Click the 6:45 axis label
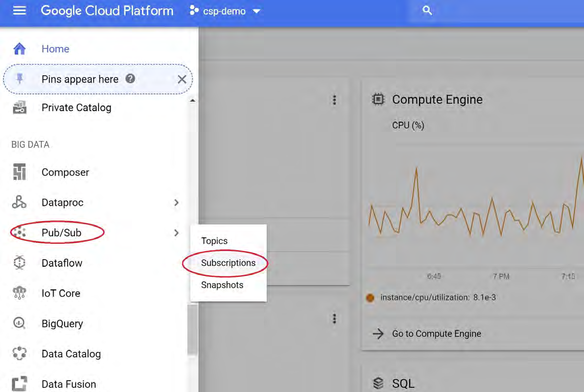584x392 pixels. pyautogui.click(x=434, y=276)
